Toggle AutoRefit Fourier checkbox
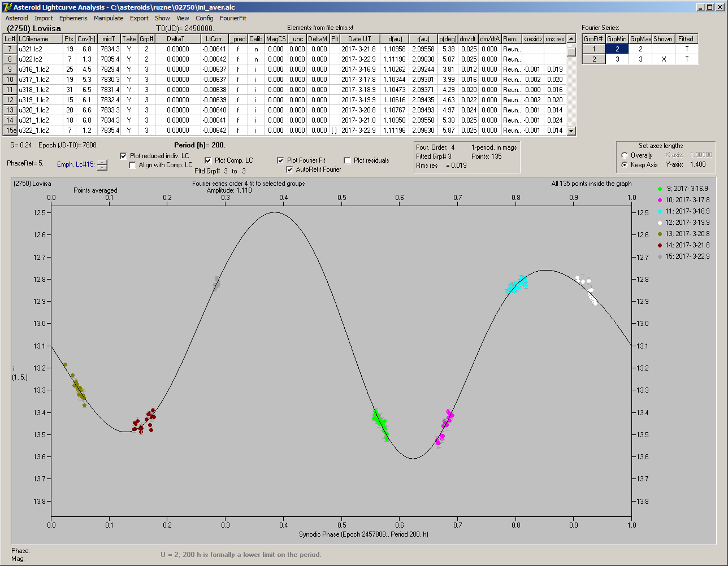The image size is (728, 566). pos(290,169)
